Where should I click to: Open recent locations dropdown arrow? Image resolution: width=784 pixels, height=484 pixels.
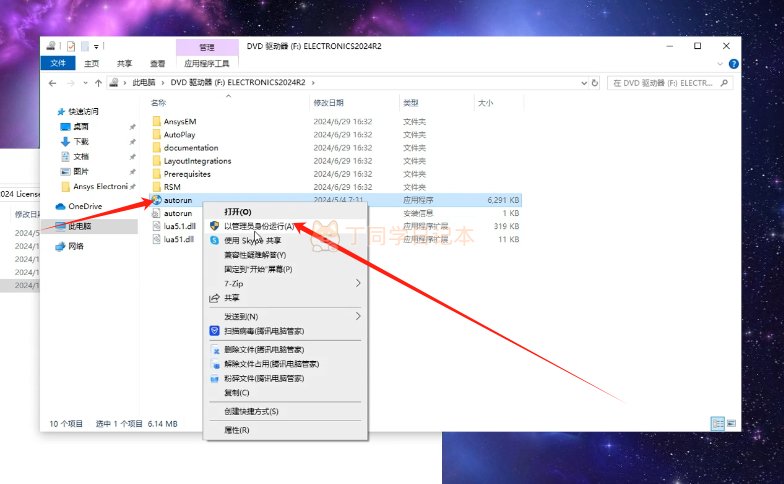pos(86,83)
